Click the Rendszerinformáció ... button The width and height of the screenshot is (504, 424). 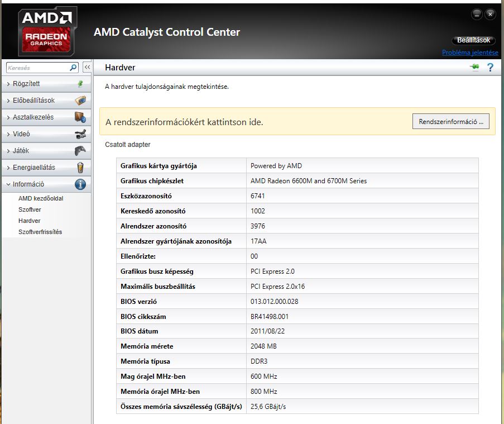450,121
